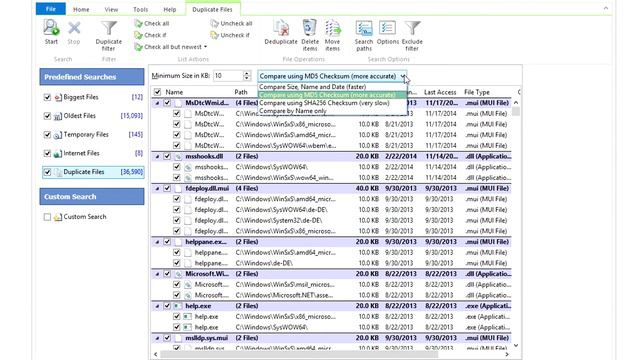
Task: Increase minimum size with spinner up arrow
Action: click(247, 73)
